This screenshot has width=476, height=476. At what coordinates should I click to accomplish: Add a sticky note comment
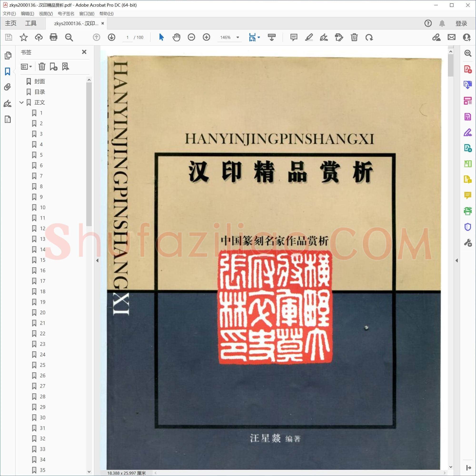[294, 37]
